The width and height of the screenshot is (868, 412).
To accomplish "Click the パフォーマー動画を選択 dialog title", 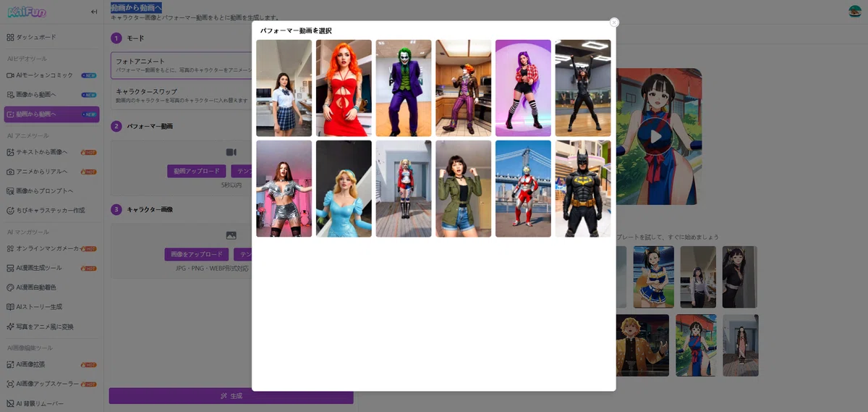I will 296,30.
